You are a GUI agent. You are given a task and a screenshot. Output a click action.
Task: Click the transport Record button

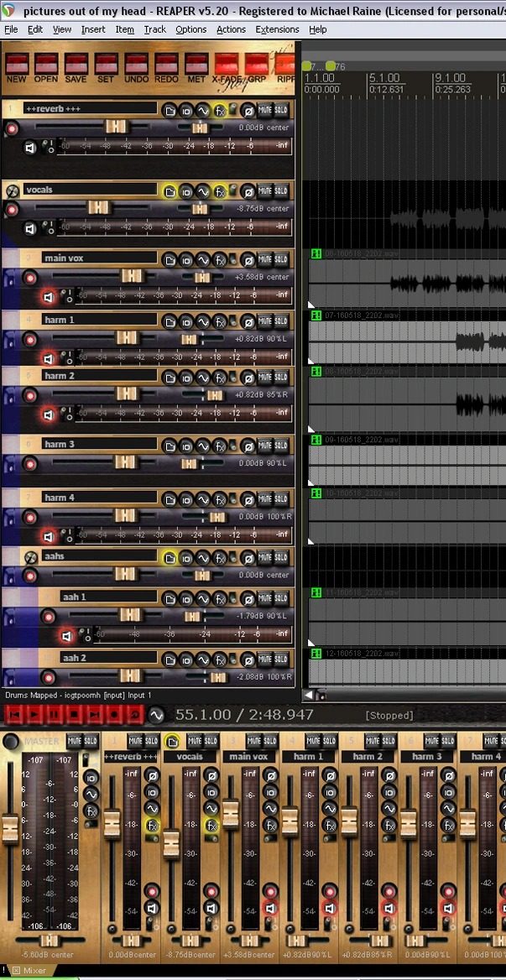[114, 714]
